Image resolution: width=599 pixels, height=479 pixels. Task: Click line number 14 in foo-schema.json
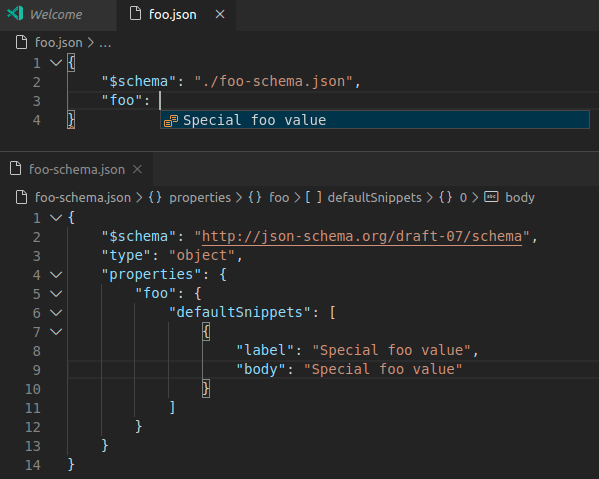tap(32, 465)
